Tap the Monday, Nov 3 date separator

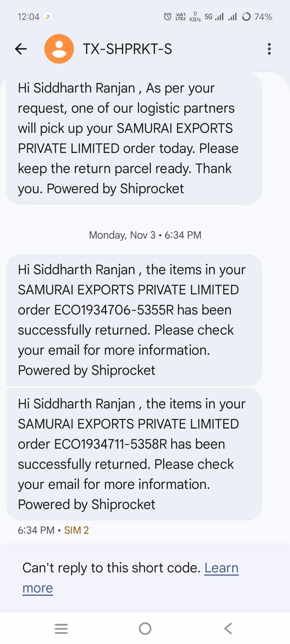(145, 235)
